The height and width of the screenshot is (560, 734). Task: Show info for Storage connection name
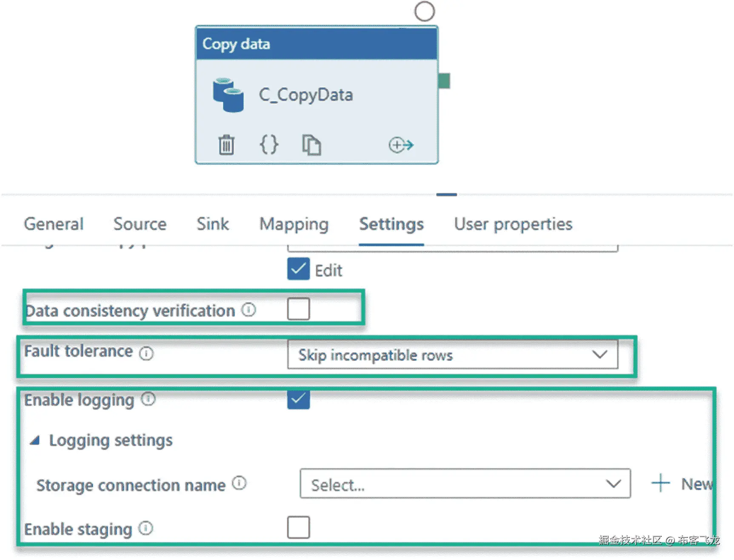pos(239,483)
